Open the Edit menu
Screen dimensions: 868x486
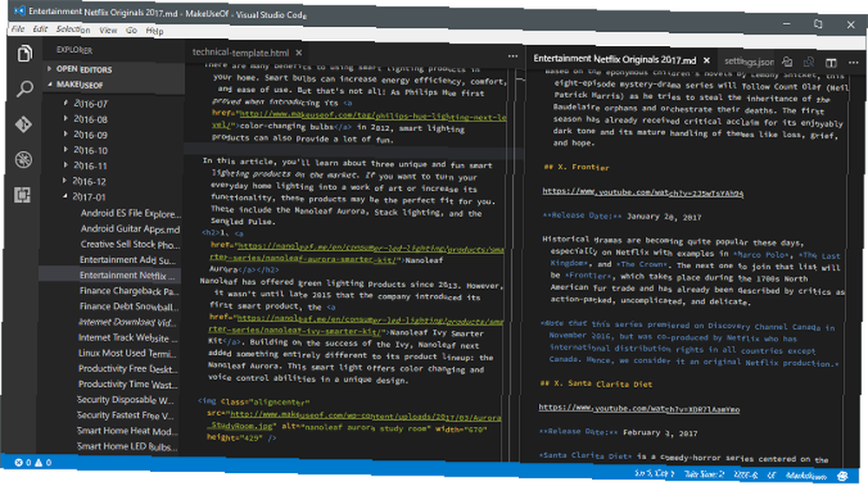coord(40,29)
